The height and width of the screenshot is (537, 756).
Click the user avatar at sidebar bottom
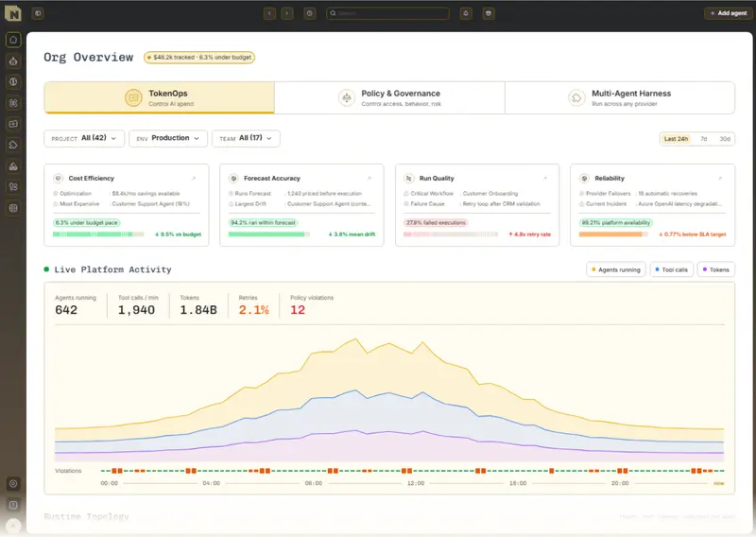coord(13,526)
